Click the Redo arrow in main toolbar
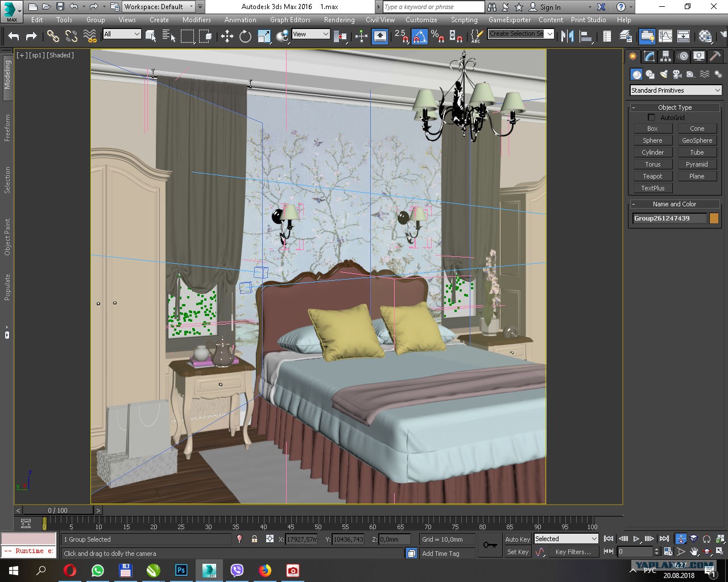Image resolution: width=728 pixels, height=582 pixels. click(31, 36)
